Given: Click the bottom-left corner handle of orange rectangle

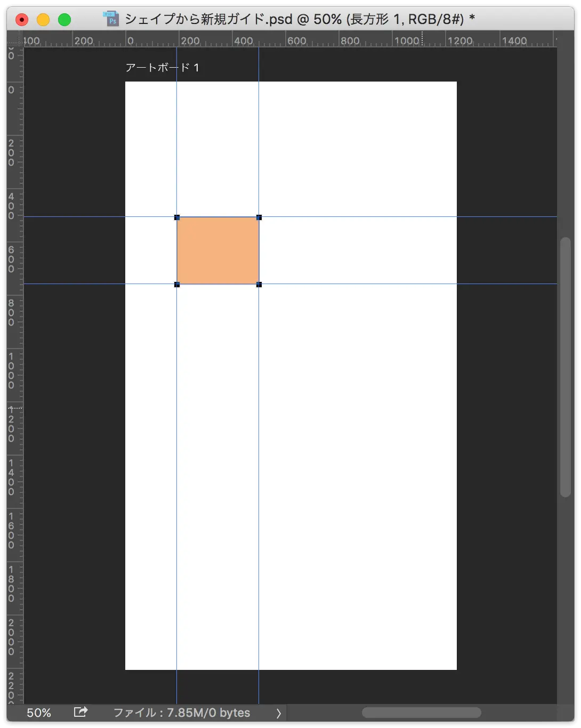Looking at the screenshot, I should coord(177,285).
